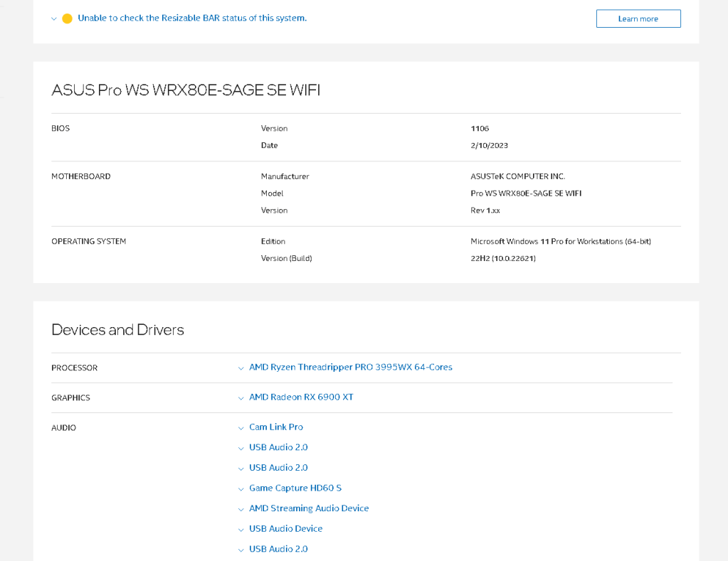Viewport: 728px width, 561px height.
Task: Expand the chevron beside USB Audio Device
Action: tap(241, 530)
